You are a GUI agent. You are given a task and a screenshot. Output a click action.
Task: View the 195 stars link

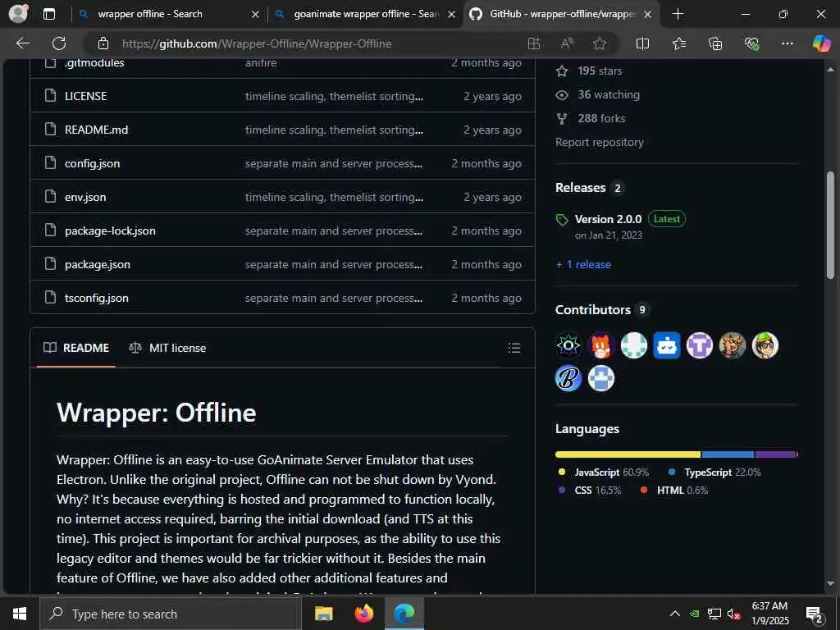coord(589,71)
